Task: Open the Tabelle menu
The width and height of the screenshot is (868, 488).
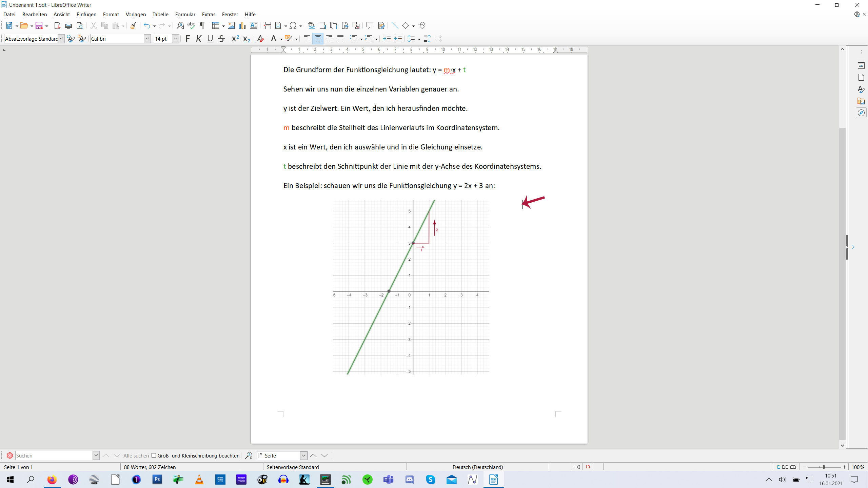Action: click(x=160, y=15)
